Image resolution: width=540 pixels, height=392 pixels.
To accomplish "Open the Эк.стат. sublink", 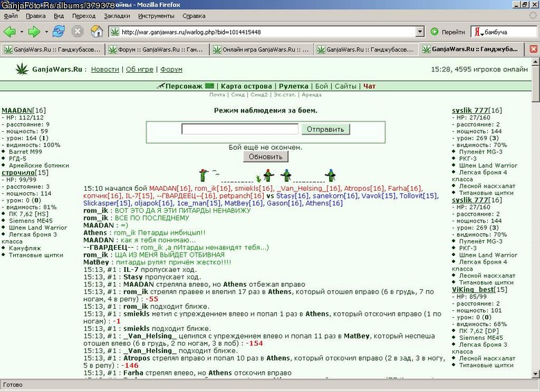I will [x=285, y=94].
